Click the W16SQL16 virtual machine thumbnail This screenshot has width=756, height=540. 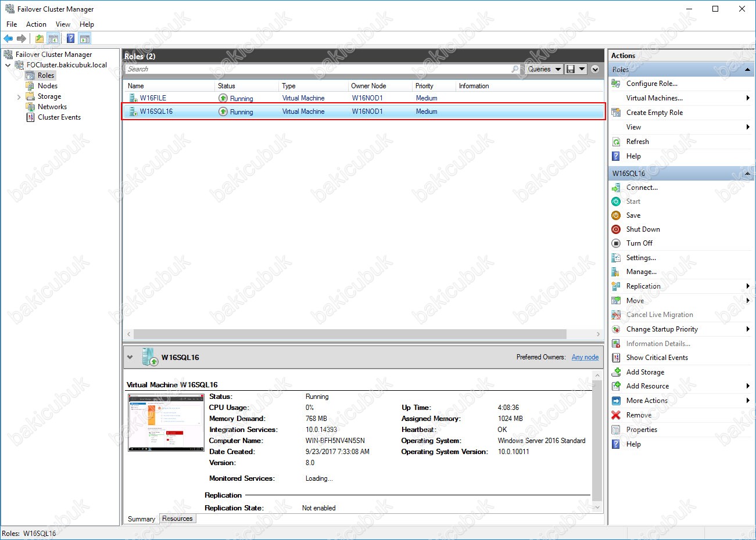166,422
